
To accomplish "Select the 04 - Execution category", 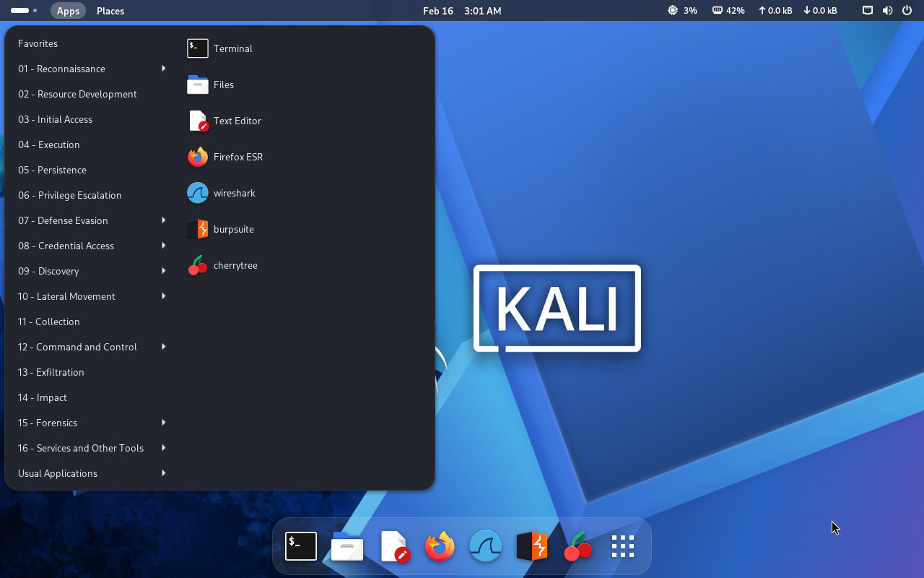I will (x=49, y=144).
